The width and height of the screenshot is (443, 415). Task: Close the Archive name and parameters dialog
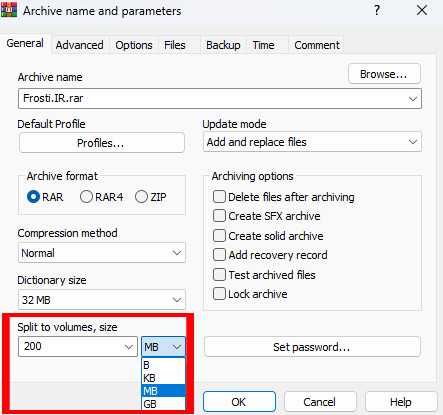422,10
